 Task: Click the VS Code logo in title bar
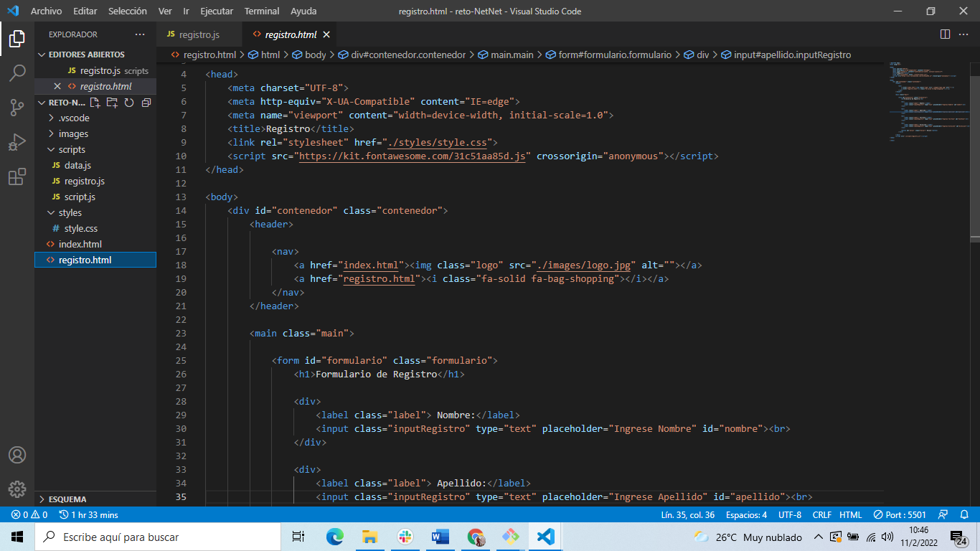(x=13, y=11)
